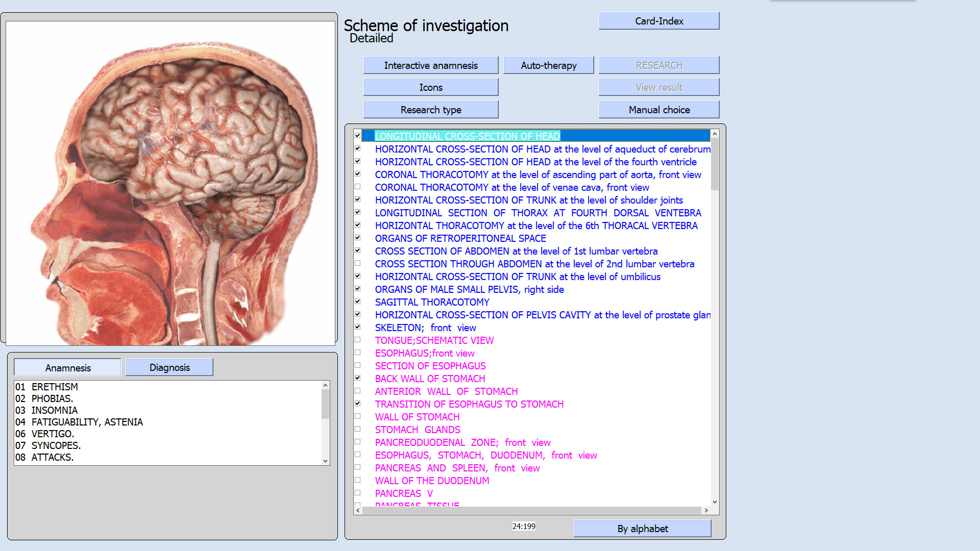This screenshot has width=980, height=551.
Task: Check TONGUE;SCHEMATIC VIEW checkbox
Action: click(x=358, y=340)
